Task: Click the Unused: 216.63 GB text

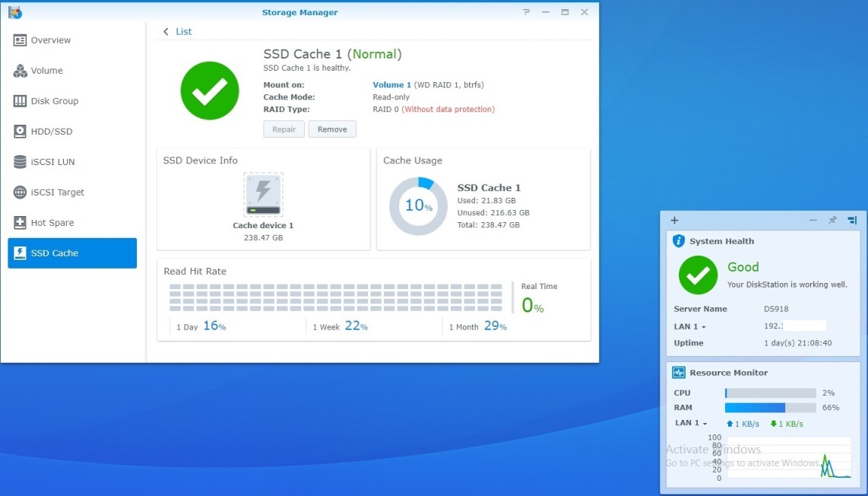Action: (x=493, y=213)
